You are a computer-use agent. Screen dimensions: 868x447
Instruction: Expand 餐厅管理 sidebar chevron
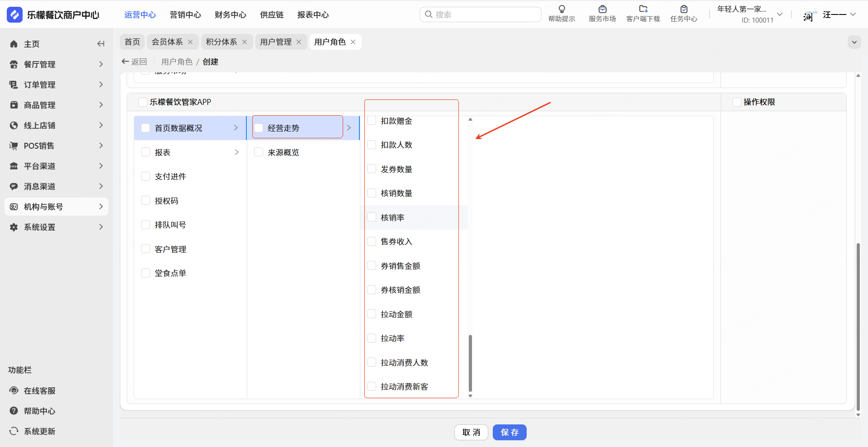[x=101, y=64]
